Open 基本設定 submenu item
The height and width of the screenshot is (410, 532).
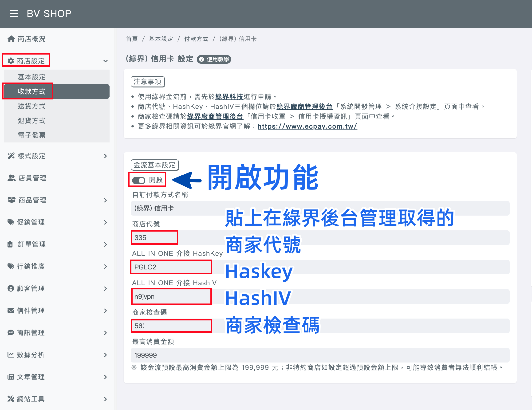pos(56,77)
